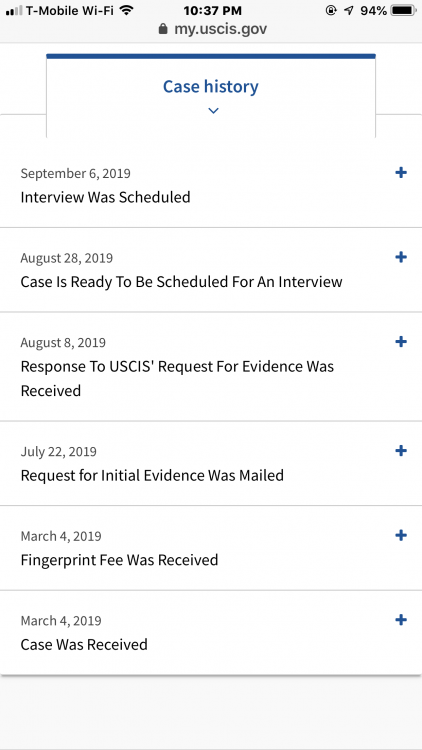Image resolution: width=422 pixels, height=750 pixels.
Task: Open Case Is Ready To Be Scheduled entry
Action: [211, 270]
